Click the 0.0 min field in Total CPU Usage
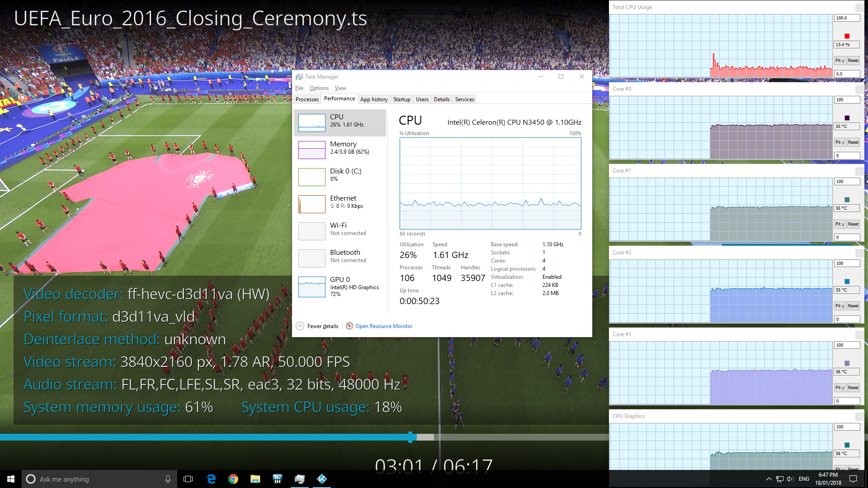Screen dimensions: 868x488 pyautogui.click(x=847, y=74)
